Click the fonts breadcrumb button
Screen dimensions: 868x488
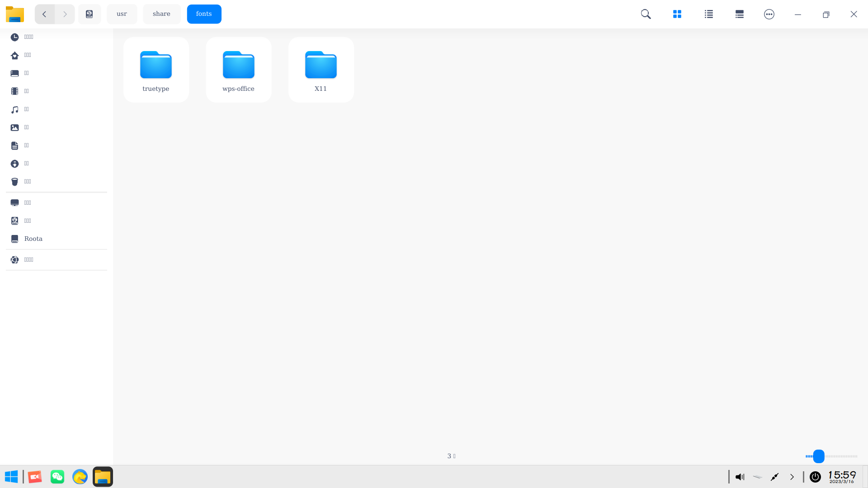204,14
